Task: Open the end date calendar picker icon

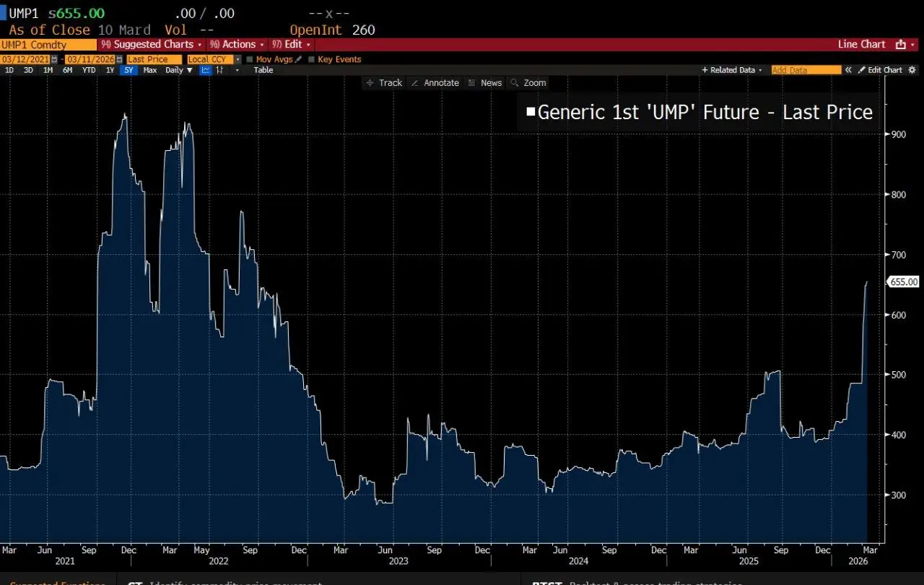Action: [x=120, y=59]
